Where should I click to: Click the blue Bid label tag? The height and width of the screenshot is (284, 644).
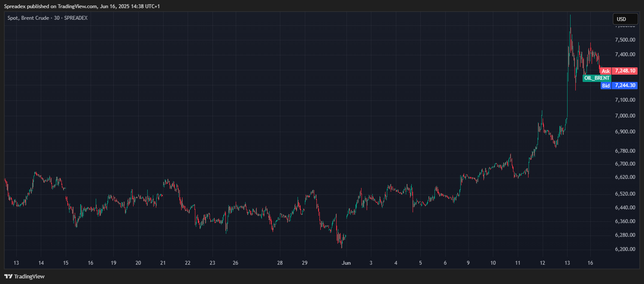coord(606,85)
